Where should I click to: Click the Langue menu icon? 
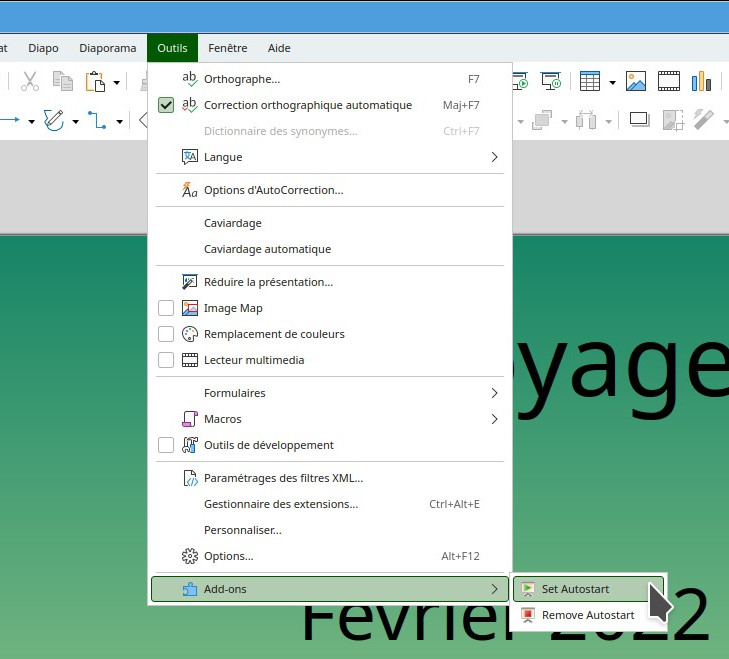tap(190, 157)
